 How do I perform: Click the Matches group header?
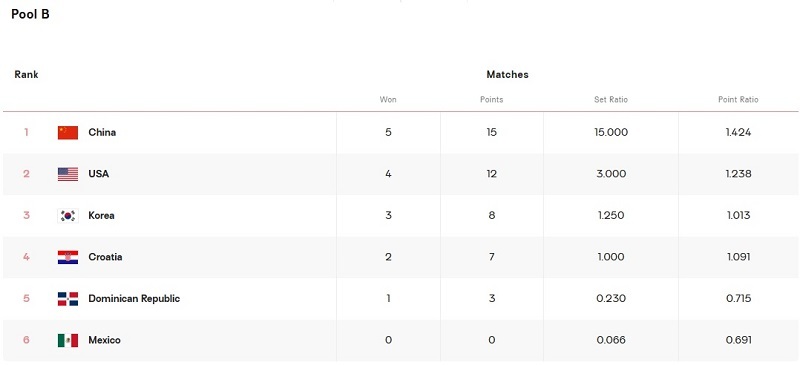(x=507, y=75)
